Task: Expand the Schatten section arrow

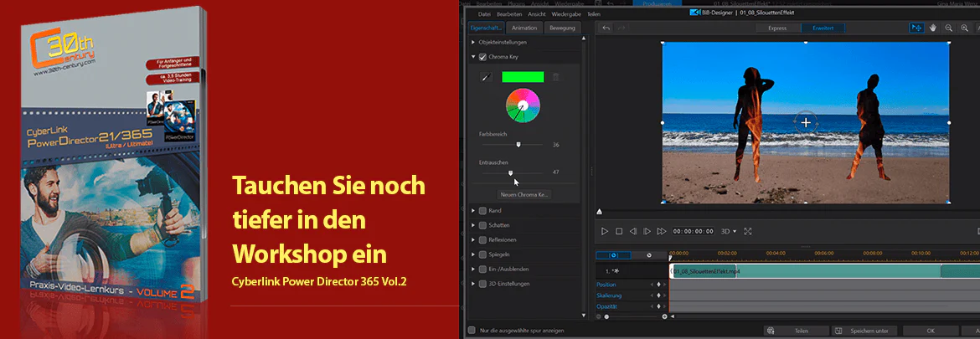Action: pyautogui.click(x=473, y=225)
